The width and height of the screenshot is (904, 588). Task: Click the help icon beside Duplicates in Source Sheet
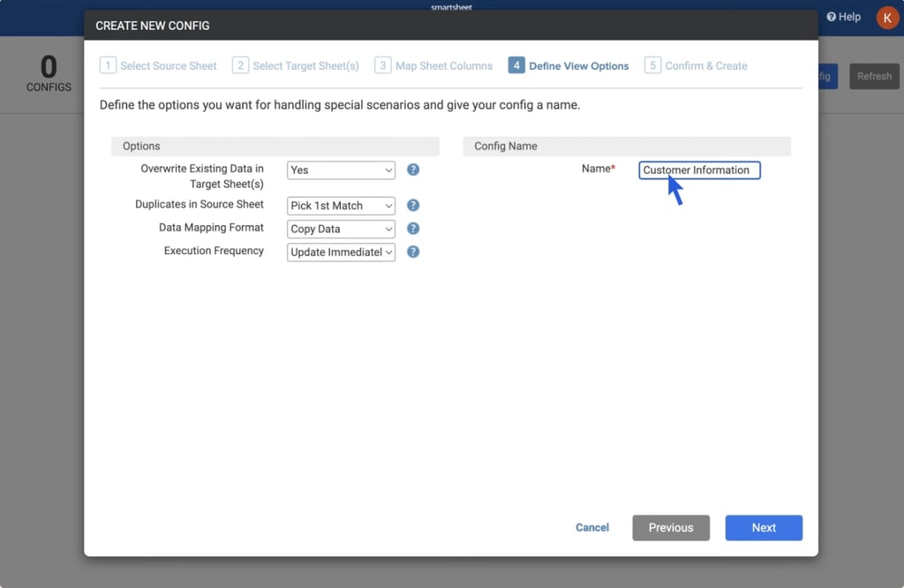413,205
